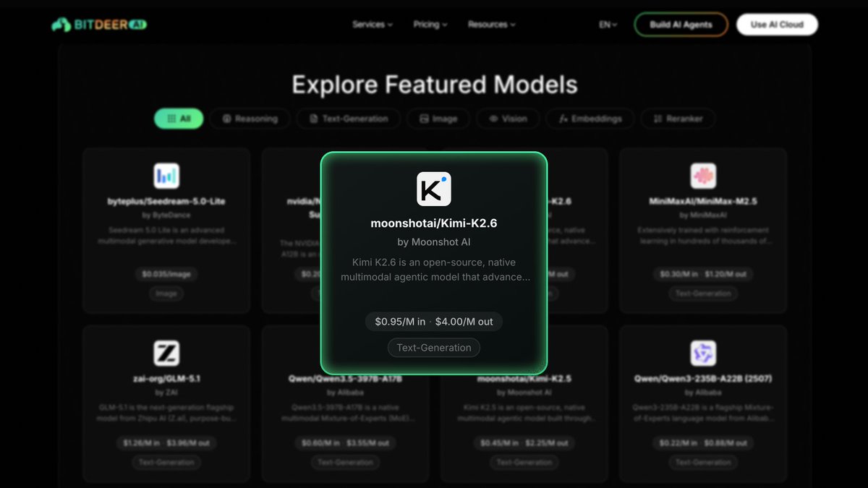868x488 pixels.
Task: Click the Bitdeer AI logo
Action: pyautogui.click(x=99, y=25)
